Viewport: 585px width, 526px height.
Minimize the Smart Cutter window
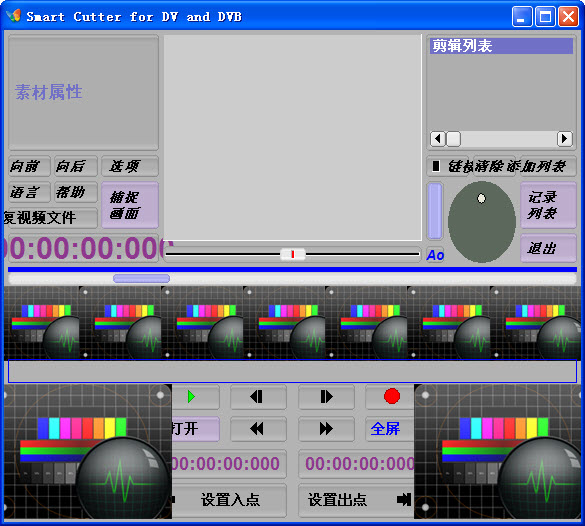[522, 16]
